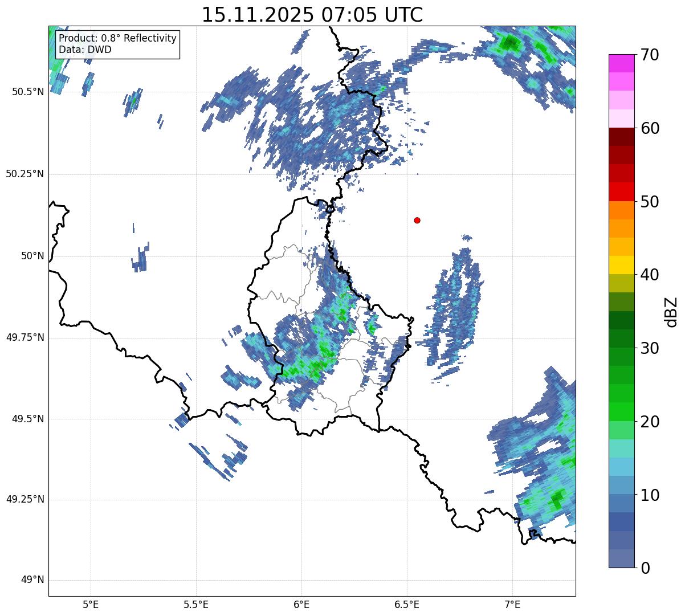The height and width of the screenshot is (616, 685).
Task: Click the 'dBZ' colorbar axis label
Action: coord(672,311)
